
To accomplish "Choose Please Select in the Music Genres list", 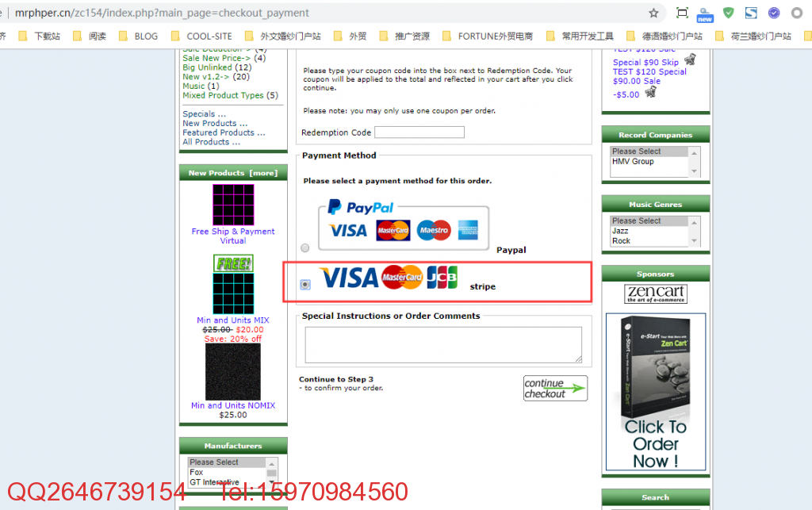I will (649, 220).
